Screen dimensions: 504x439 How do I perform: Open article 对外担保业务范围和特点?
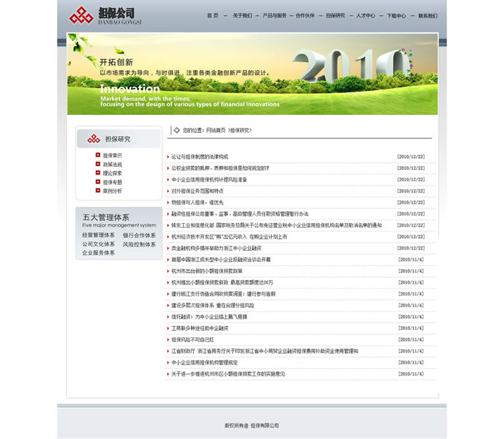[198, 191]
